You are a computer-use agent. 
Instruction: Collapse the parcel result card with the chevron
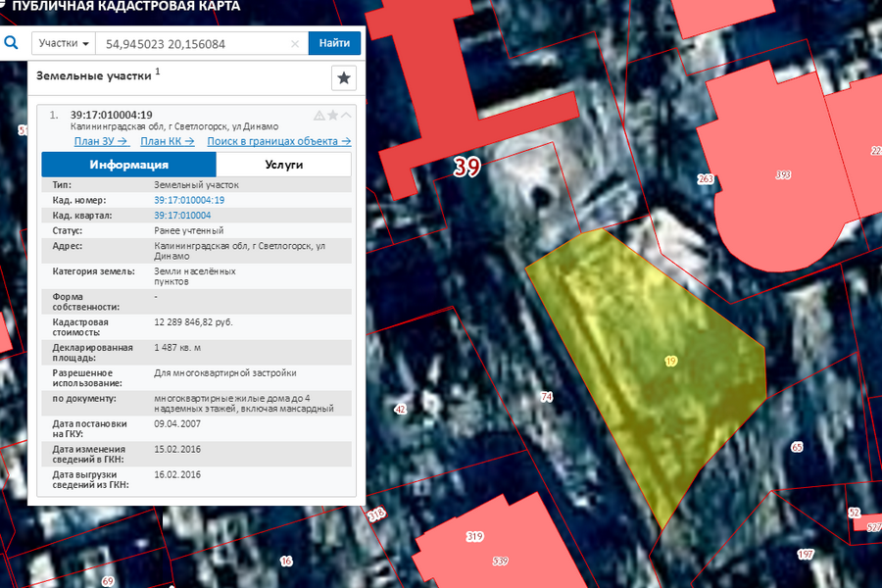point(346,116)
